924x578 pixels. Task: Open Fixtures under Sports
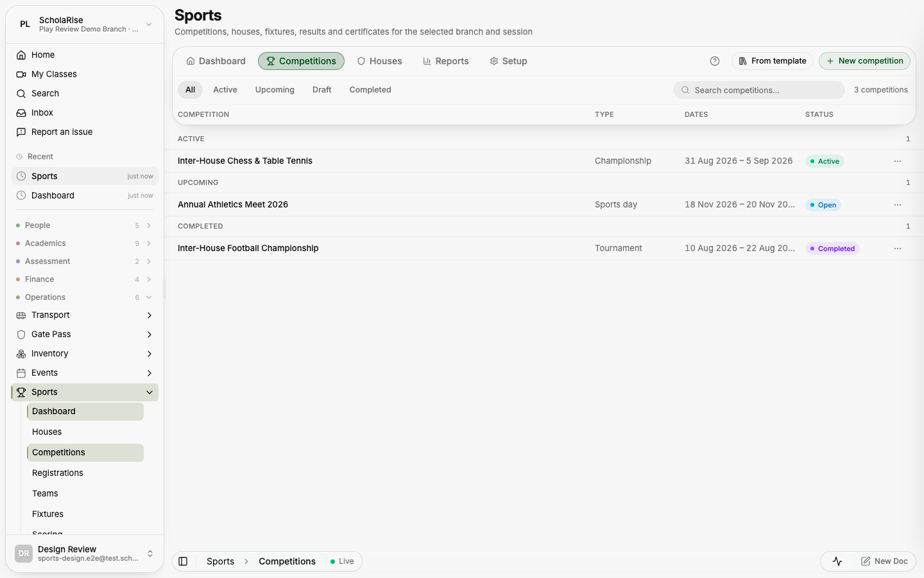point(85,514)
